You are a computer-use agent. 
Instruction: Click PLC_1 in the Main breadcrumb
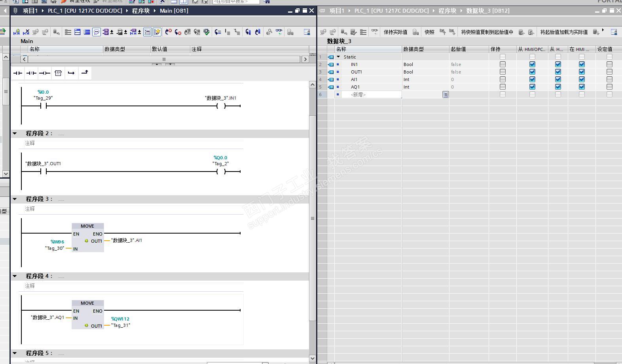[x=85, y=11]
